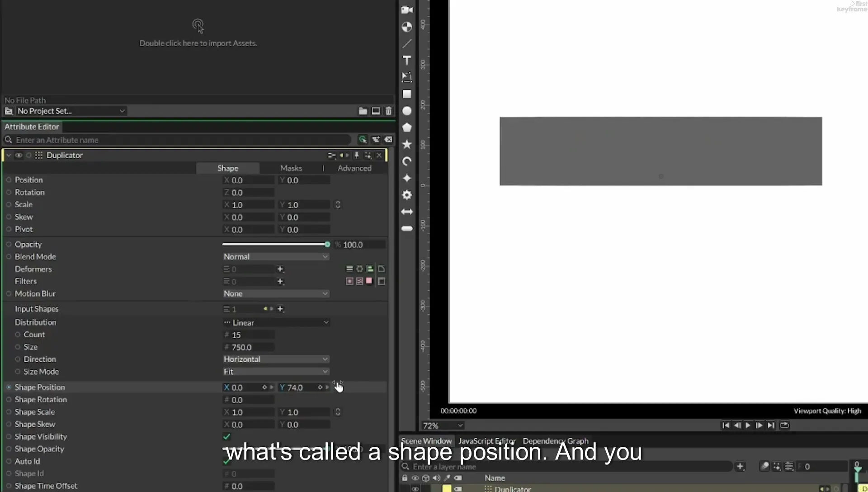Click the trash icon in Assets panel
The width and height of the screenshot is (868, 492).
[x=388, y=111]
